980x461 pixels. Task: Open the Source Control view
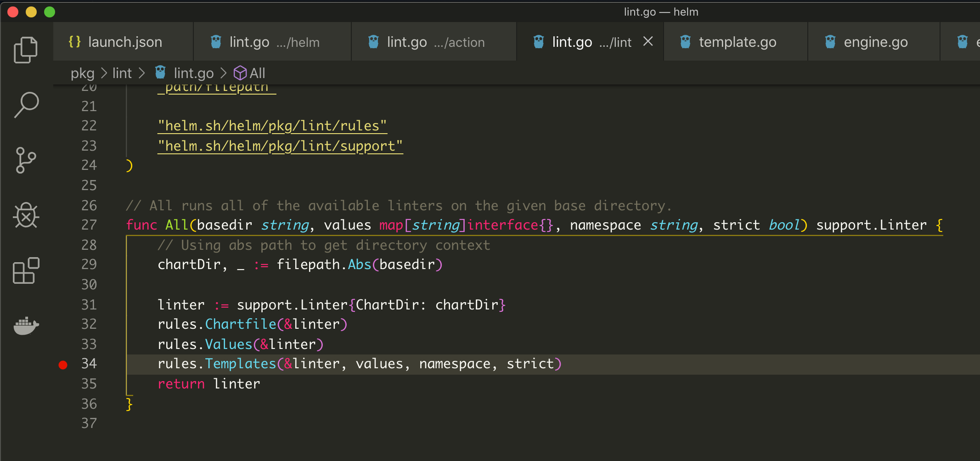[26, 160]
